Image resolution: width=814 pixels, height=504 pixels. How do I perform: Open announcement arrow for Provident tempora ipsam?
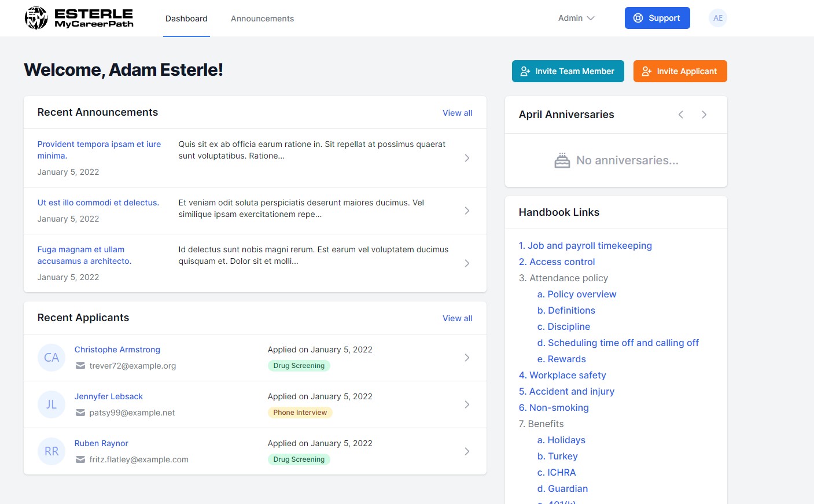[467, 158]
